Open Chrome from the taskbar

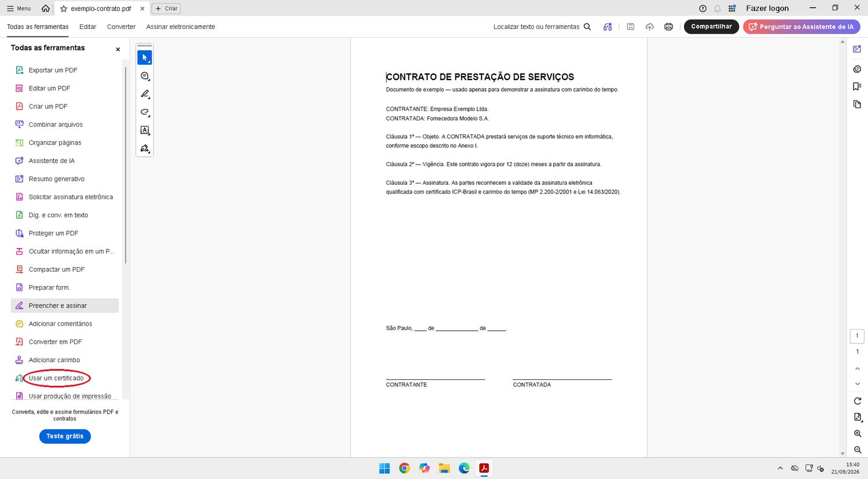coord(404,468)
